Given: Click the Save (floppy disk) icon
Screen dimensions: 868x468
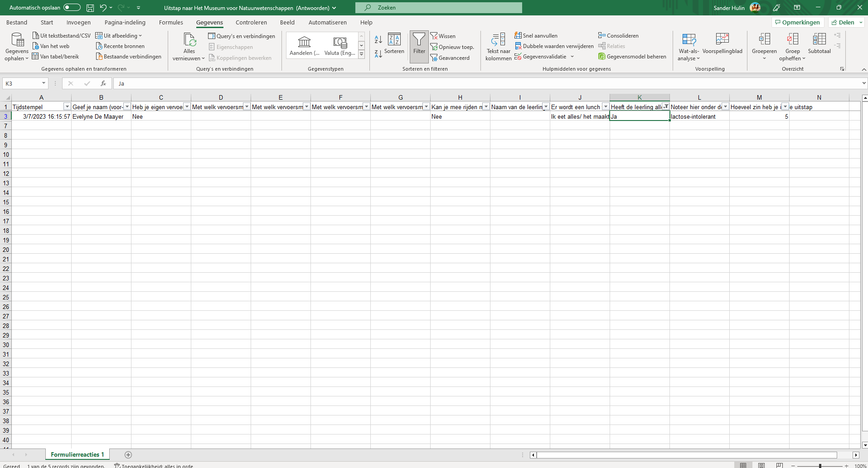Looking at the screenshot, I should point(90,8).
